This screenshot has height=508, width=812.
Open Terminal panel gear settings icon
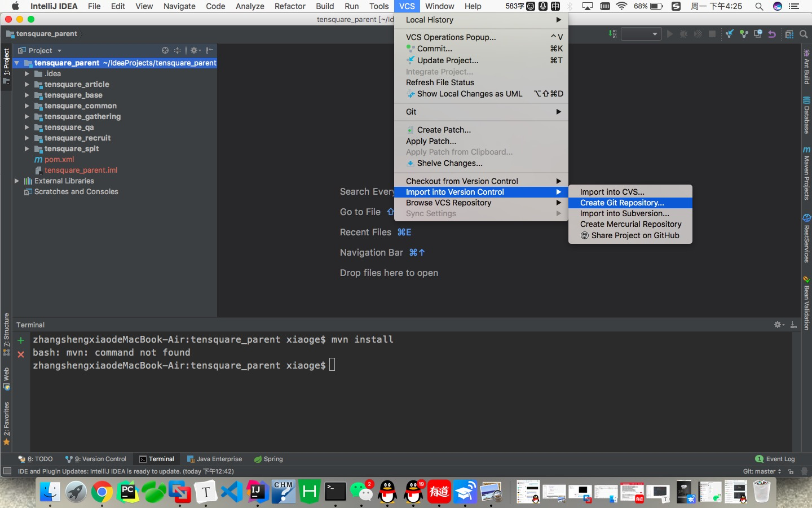click(779, 325)
